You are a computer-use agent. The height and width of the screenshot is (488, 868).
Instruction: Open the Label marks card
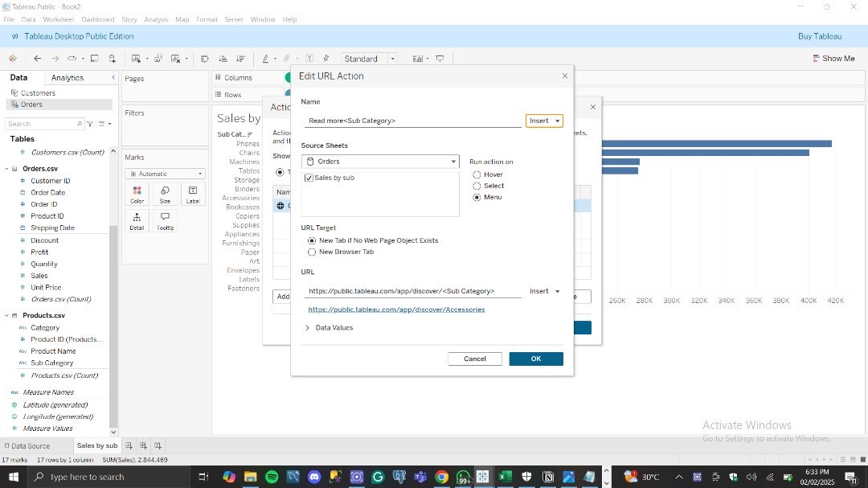[193, 195]
